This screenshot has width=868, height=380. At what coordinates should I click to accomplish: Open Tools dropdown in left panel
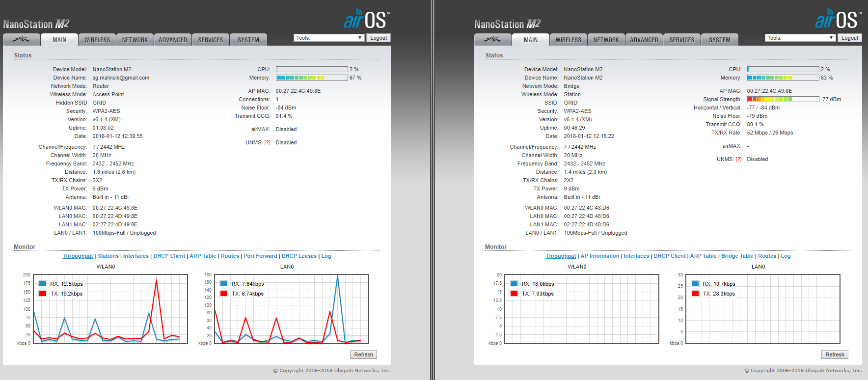[329, 38]
